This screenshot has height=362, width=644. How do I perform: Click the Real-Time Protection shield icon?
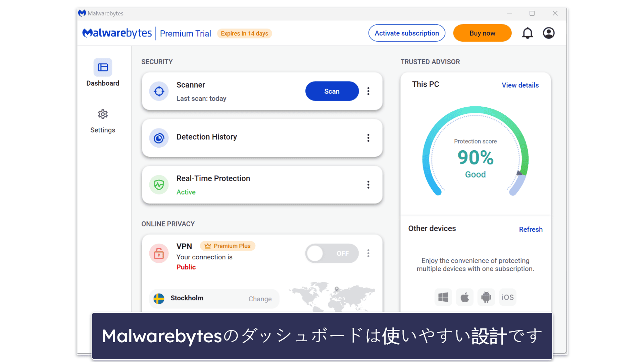coord(159,185)
